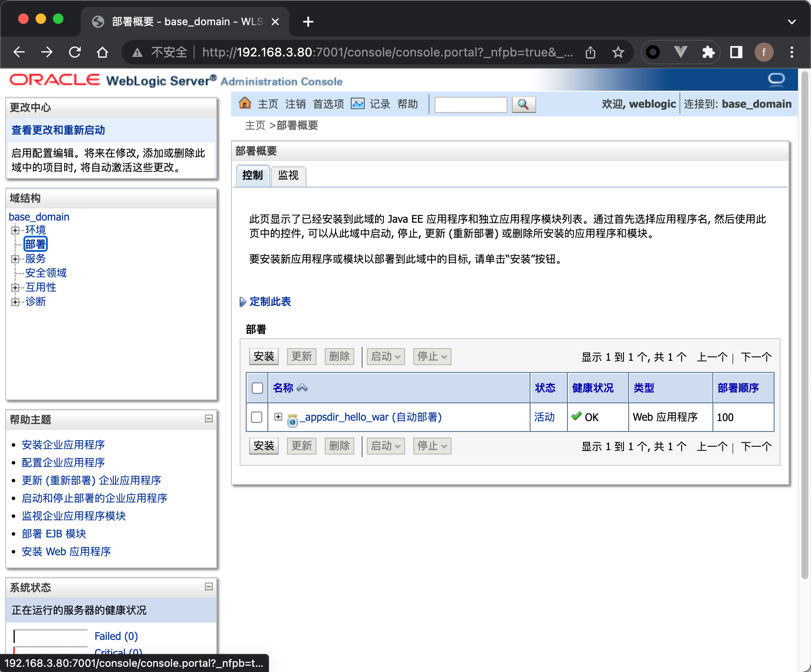This screenshot has width=811, height=672.
Task: Open the 安装企业应用程序 help link
Action: pyautogui.click(x=63, y=445)
